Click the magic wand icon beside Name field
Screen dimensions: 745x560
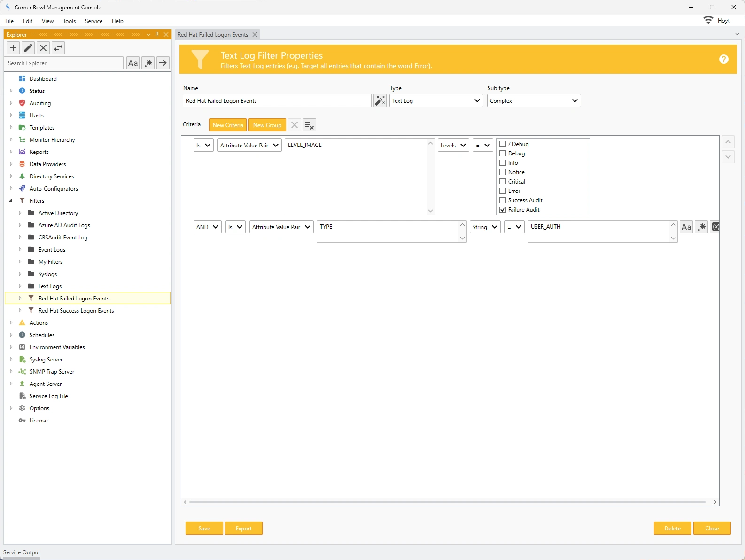(380, 100)
